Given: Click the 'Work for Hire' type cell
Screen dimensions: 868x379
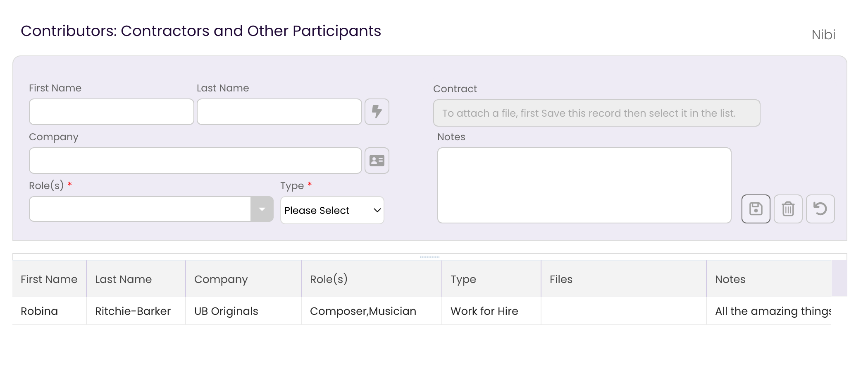Looking at the screenshot, I should [x=491, y=311].
